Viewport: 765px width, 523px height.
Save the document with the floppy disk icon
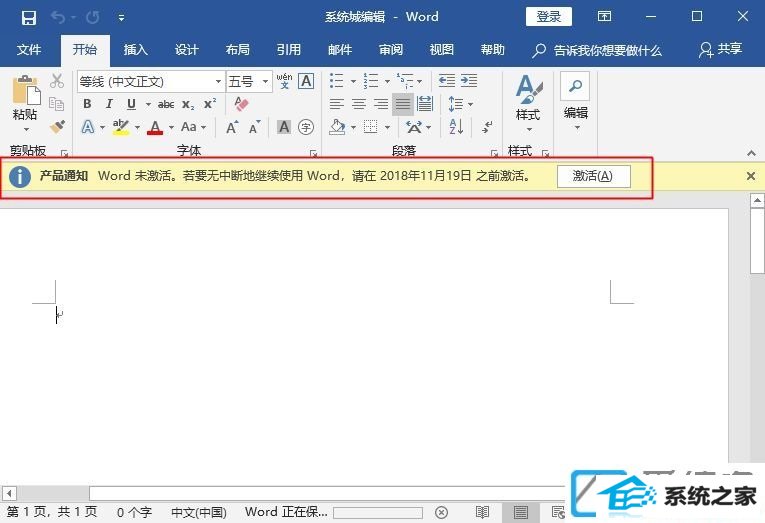[29, 18]
